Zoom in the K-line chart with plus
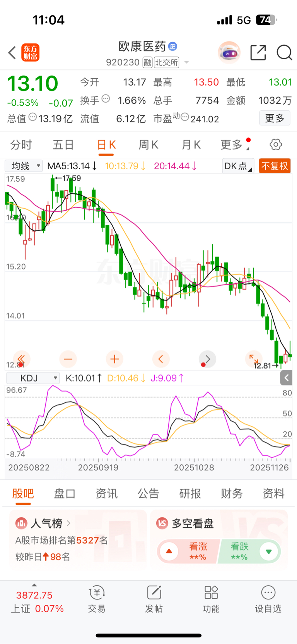Image resolution: width=297 pixels, height=644 pixels. (x=114, y=359)
